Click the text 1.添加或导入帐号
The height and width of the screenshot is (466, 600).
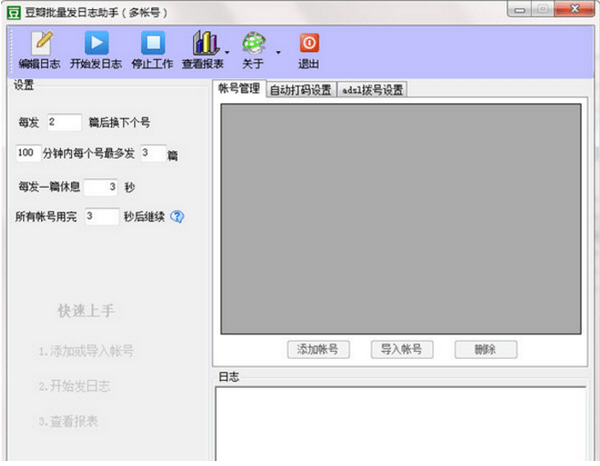tap(86, 351)
